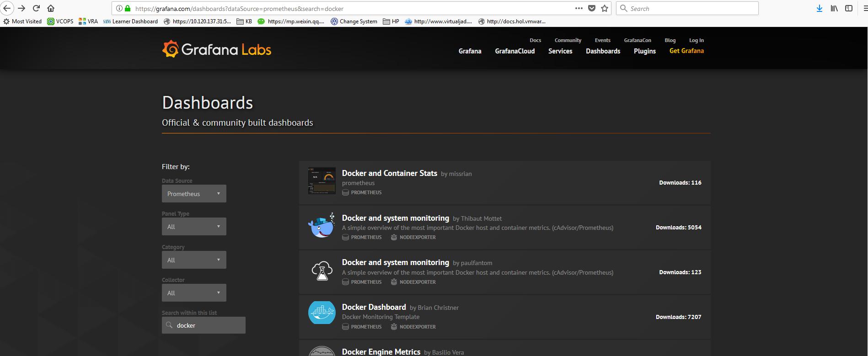Open the Docker Dashboard by Brian Christner

[374, 307]
